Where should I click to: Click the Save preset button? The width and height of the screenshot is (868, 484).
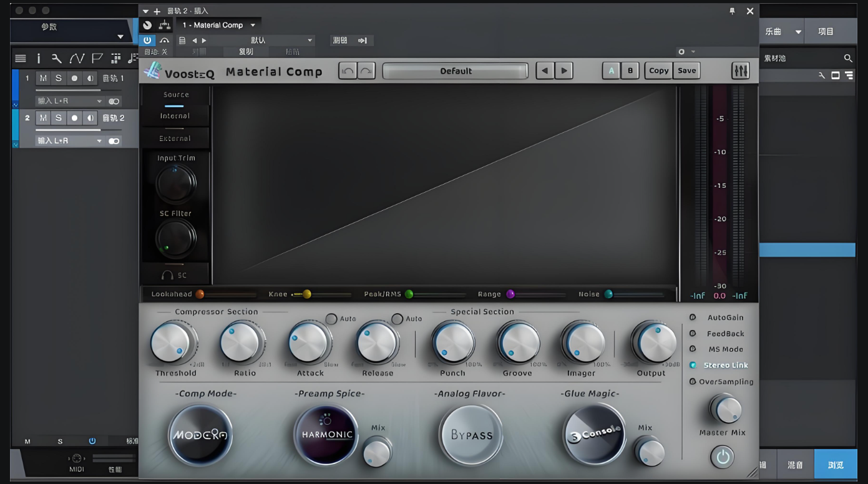pyautogui.click(x=686, y=71)
